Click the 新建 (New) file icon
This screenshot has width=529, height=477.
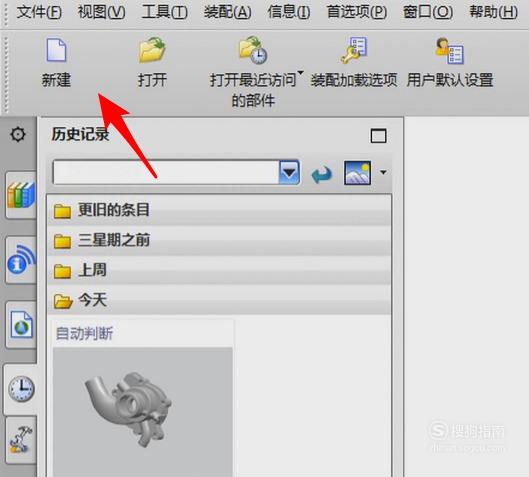click(56, 50)
